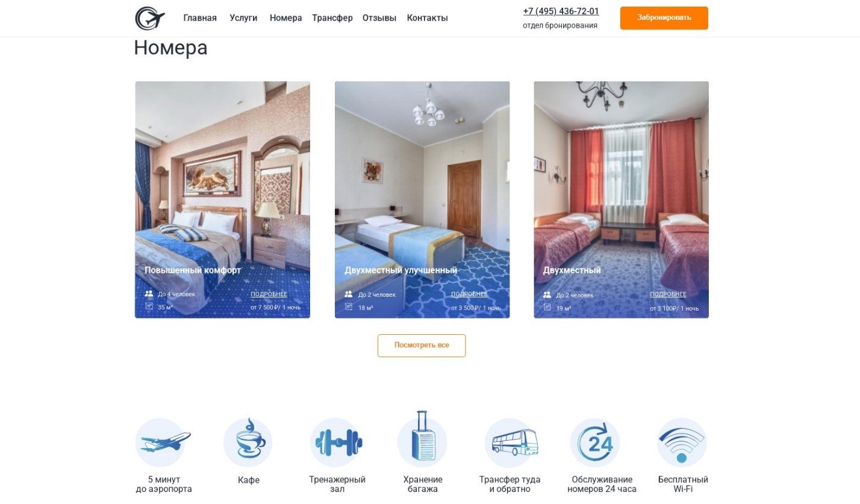The height and width of the screenshot is (504, 860).
Task: Go to the Услуги menu item
Action: coord(243,18)
